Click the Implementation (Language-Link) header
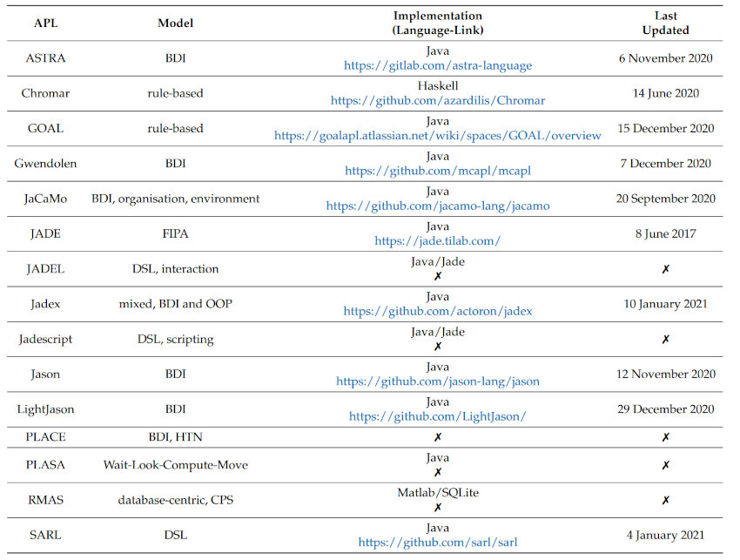The width and height of the screenshot is (740, 560). tap(438, 24)
